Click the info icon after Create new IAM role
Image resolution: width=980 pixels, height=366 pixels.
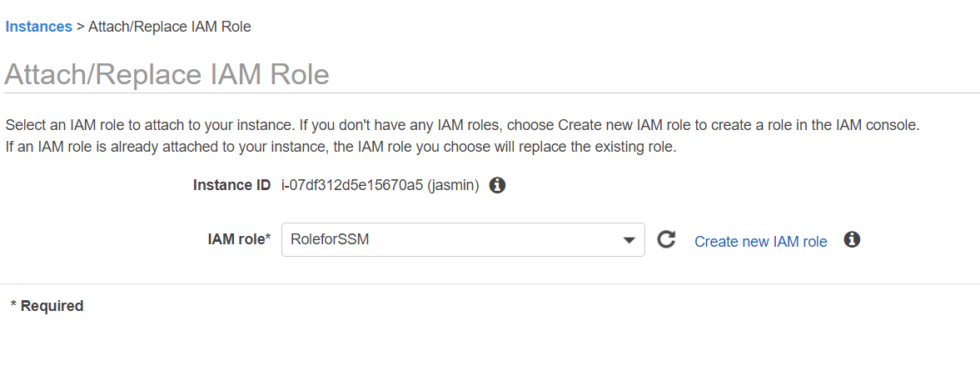[x=852, y=240]
